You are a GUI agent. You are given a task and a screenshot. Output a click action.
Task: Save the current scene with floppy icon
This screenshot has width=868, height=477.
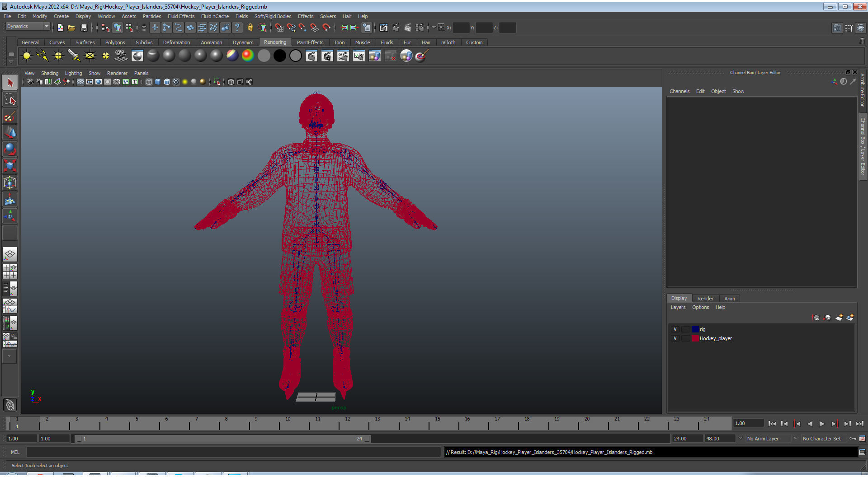[x=84, y=28]
